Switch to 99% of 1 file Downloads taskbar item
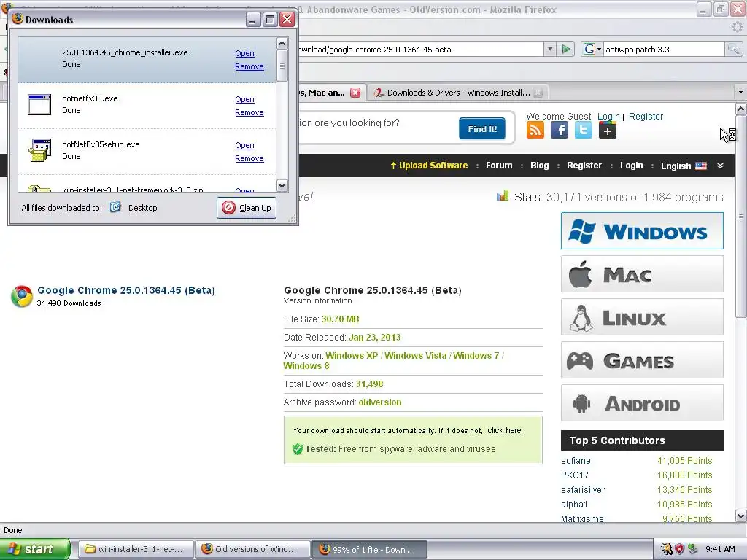This screenshot has width=747, height=560. [x=369, y=549]
